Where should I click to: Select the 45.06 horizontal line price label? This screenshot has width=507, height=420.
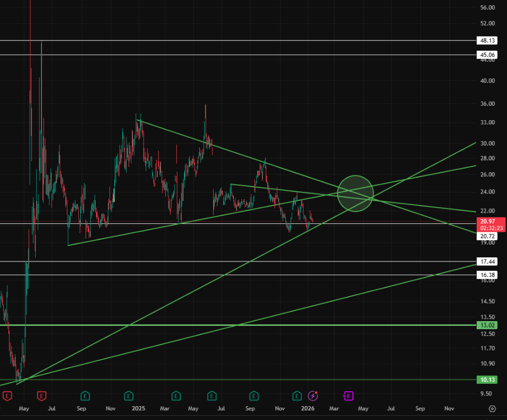pos(487,55)
